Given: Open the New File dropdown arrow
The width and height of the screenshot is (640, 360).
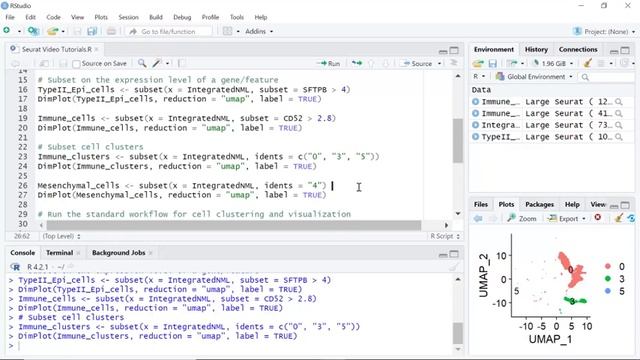Looking at the screenshot, I should pos(19,31).
